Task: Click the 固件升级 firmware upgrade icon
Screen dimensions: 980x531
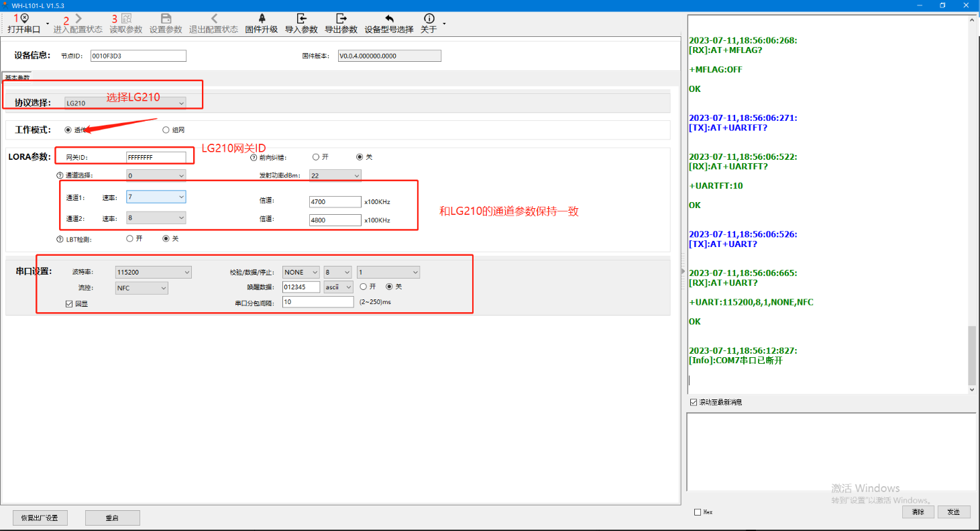Action: (x=261, y=19)
